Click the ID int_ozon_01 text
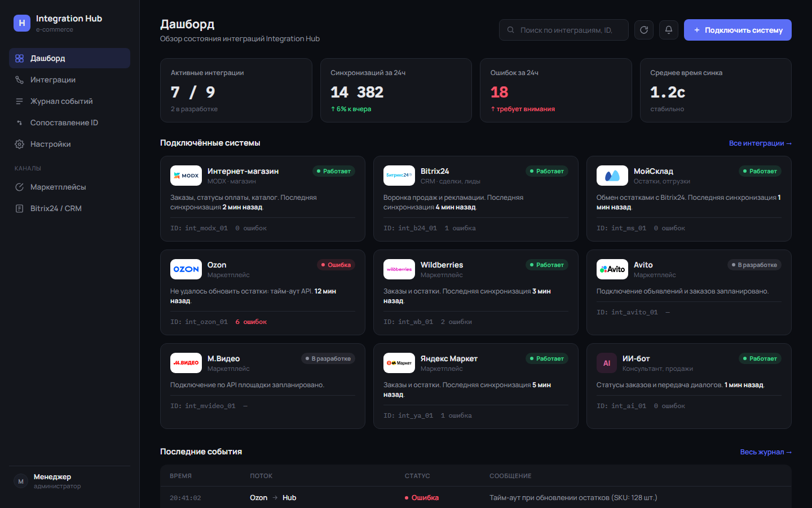Viewport: 812px width, 508px height. (x=199, y=322)
